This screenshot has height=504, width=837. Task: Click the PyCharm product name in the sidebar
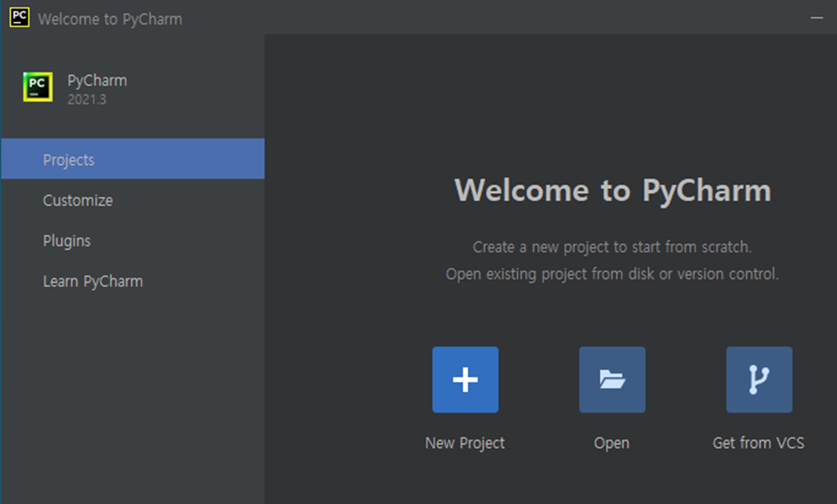(x=97, y=81)
